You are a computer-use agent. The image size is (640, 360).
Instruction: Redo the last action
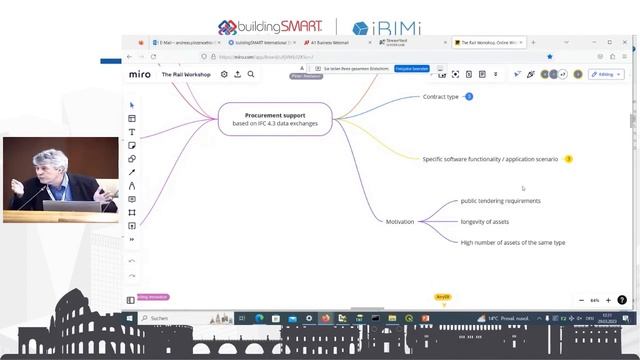(131, 276)
